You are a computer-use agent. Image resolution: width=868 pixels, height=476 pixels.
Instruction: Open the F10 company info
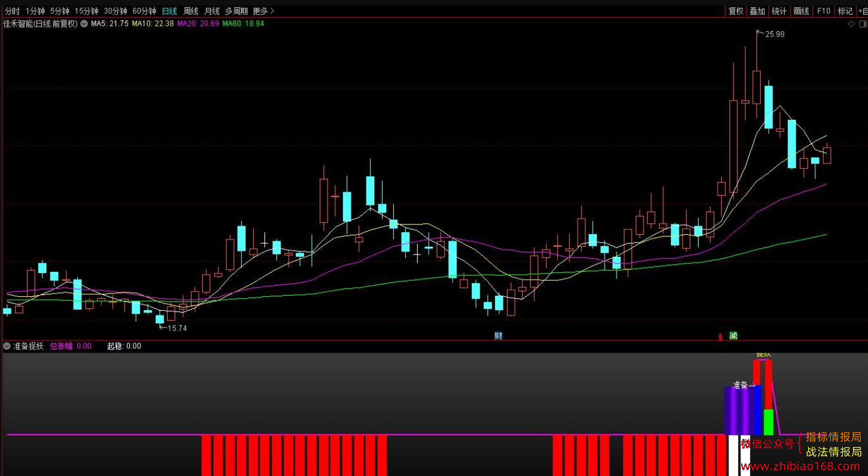tap(824, 11)
